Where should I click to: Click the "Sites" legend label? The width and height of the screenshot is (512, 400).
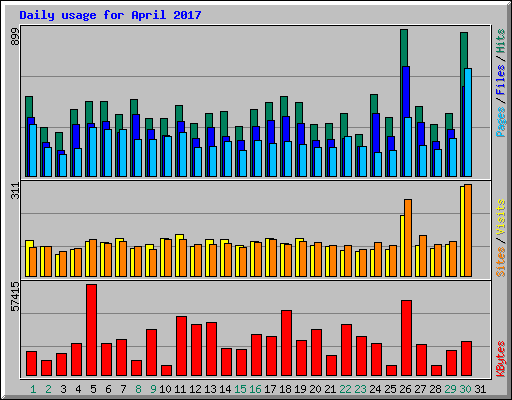500,262
